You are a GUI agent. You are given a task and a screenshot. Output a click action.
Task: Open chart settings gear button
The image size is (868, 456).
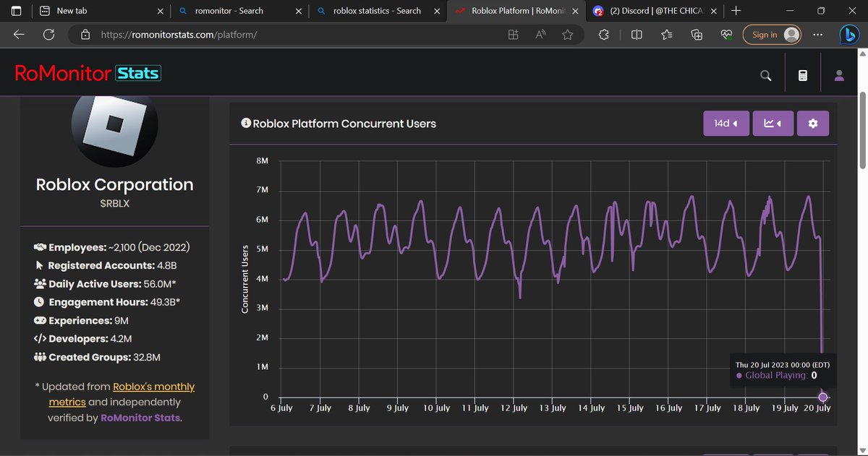tap(813, 124)
